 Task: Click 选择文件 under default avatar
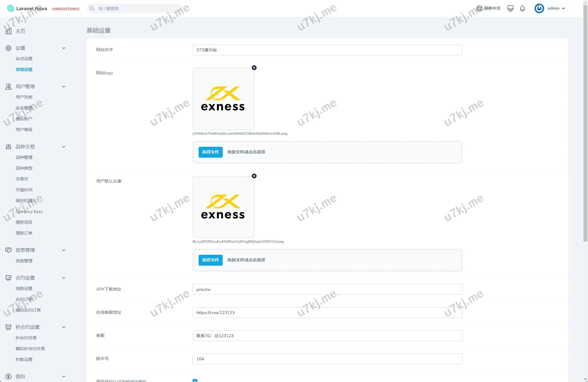210,260
